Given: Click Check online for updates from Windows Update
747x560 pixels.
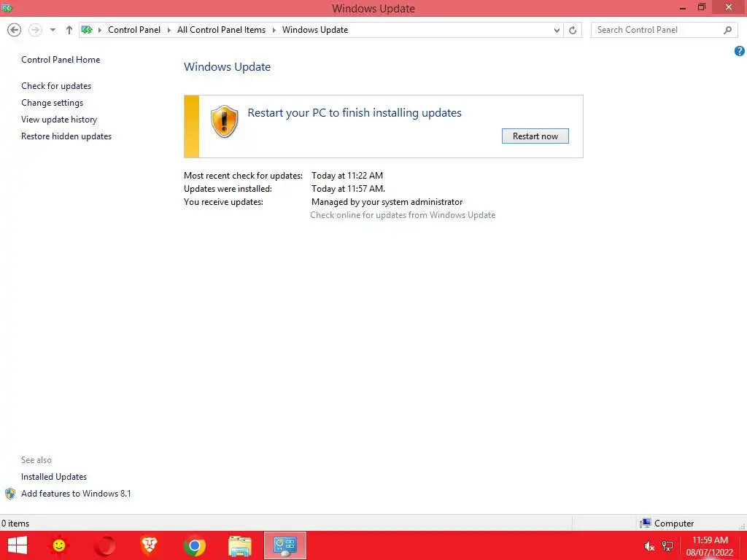Looking at the screenshot, I should (403, 215).
